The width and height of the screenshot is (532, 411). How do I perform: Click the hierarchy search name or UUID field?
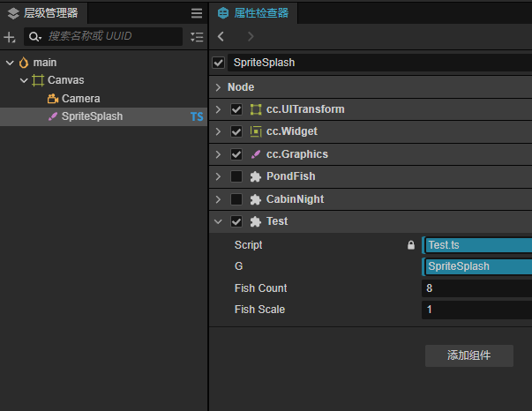click(x=103, y=37)
